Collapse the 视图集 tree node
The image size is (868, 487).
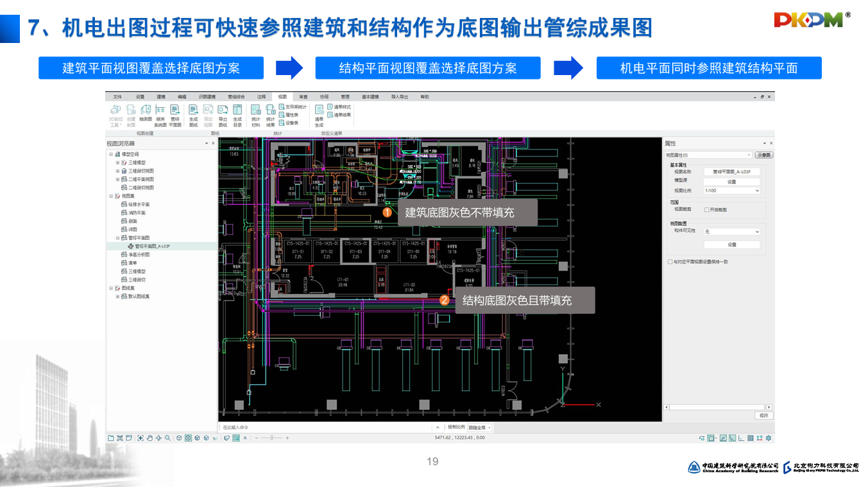click(x=111, y=196)
